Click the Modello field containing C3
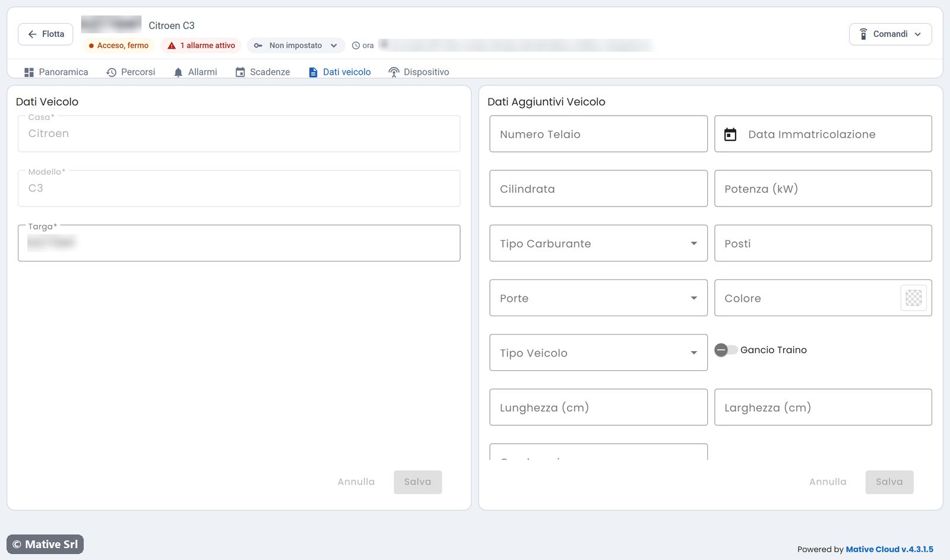The image size is (950, 560). [239, 188]
